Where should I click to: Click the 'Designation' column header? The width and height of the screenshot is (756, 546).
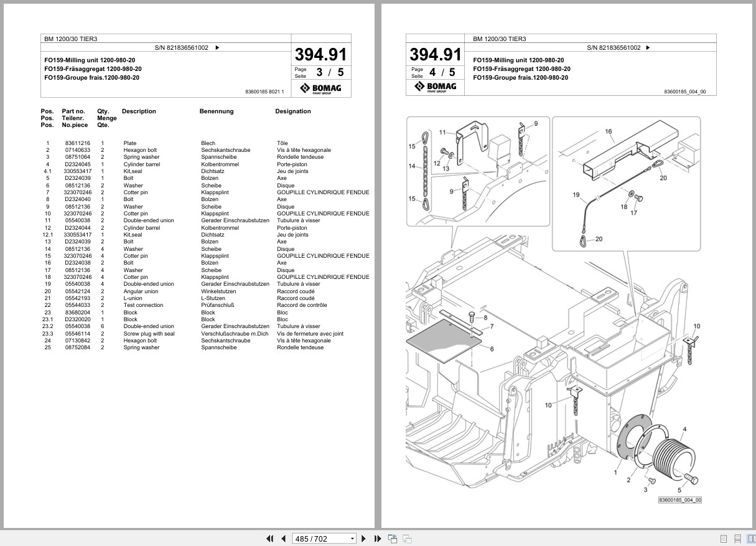(293, 111)
